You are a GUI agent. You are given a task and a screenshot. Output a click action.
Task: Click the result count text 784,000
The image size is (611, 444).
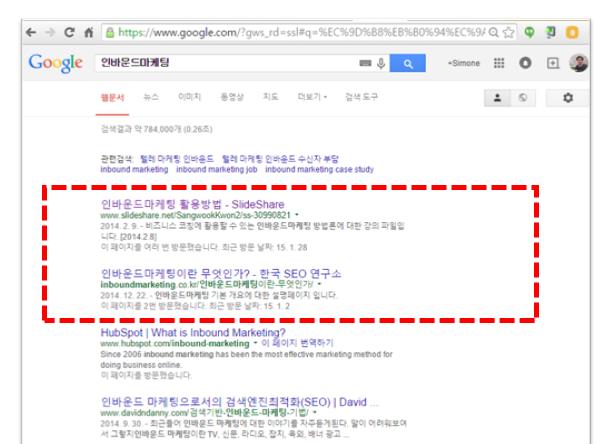[157, 129]
